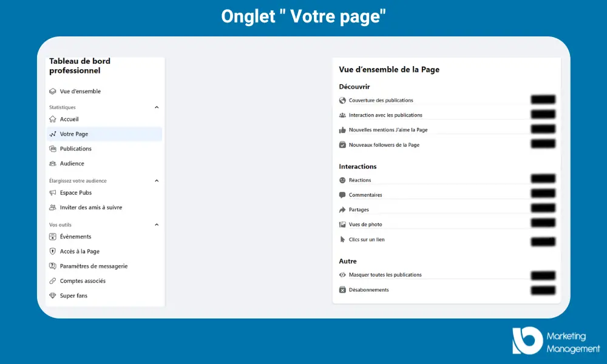The image size is (607, 364).
Task: Click the cursor icon for Clics sur un lien
Action: pos(342,240)
